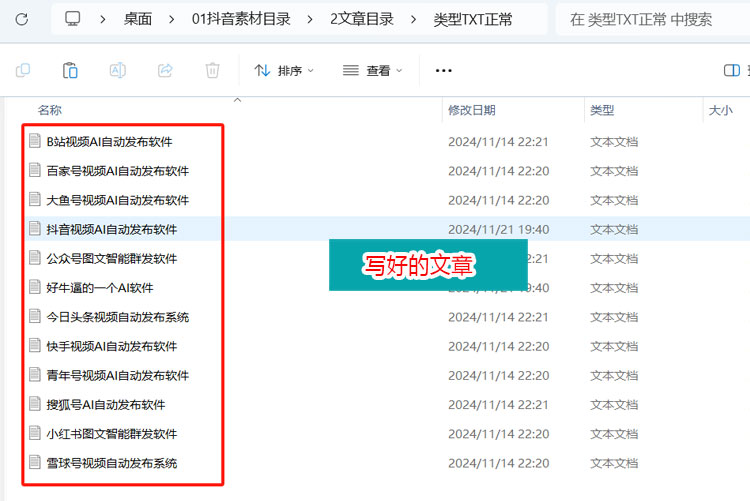Select file 百家号视频AI自动发布软件

[118, 171]
